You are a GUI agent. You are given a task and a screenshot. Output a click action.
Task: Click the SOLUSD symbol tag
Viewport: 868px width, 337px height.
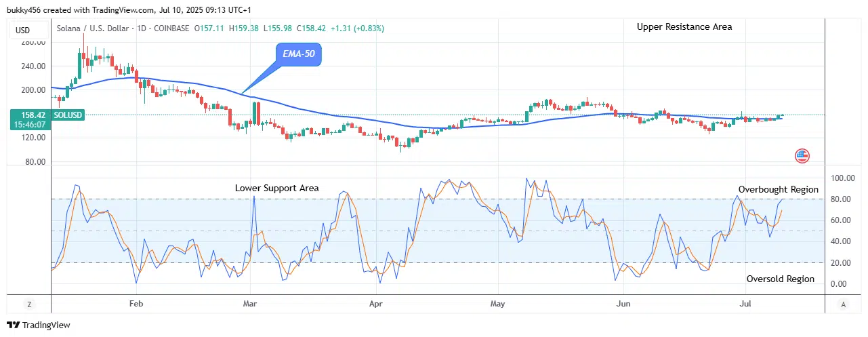pos(68,115)
